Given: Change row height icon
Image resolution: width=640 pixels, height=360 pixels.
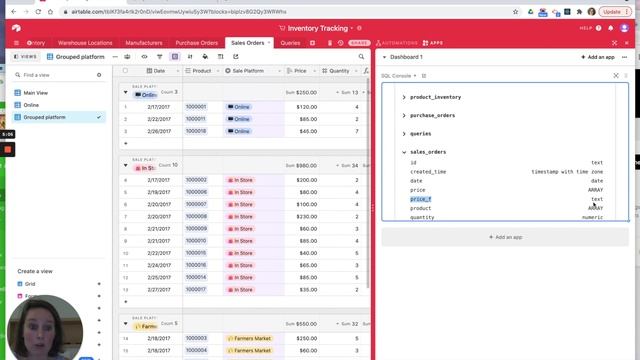Looking at the screenshot, I should (x=220, y=57).
